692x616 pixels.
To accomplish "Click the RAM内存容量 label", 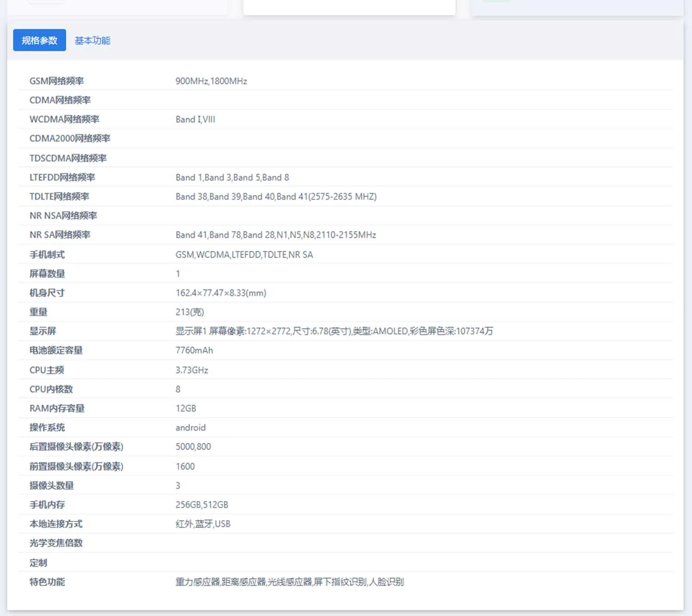I will coord(57,409).
